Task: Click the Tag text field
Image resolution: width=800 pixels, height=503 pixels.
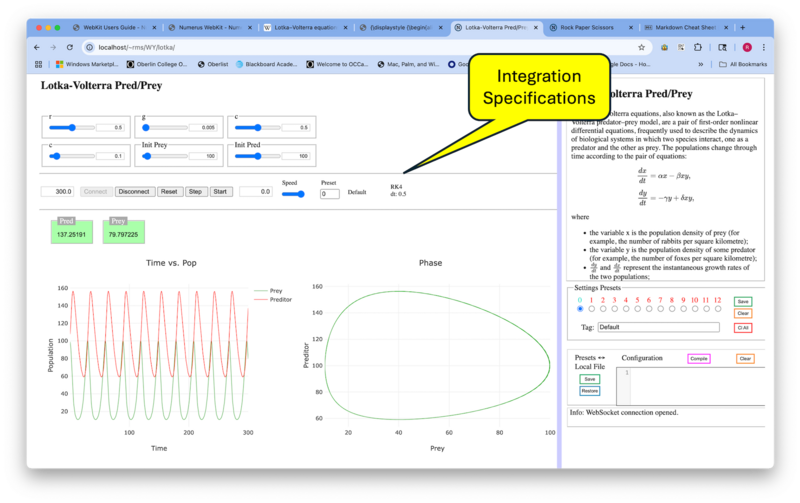Action: coord(658,327)
